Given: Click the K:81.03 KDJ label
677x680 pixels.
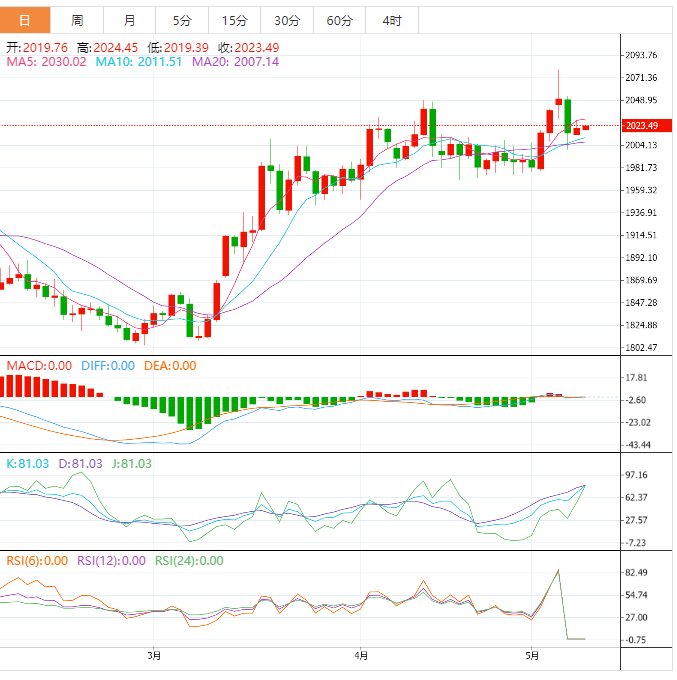Looking at the screenshot, I should pos(28,464).
